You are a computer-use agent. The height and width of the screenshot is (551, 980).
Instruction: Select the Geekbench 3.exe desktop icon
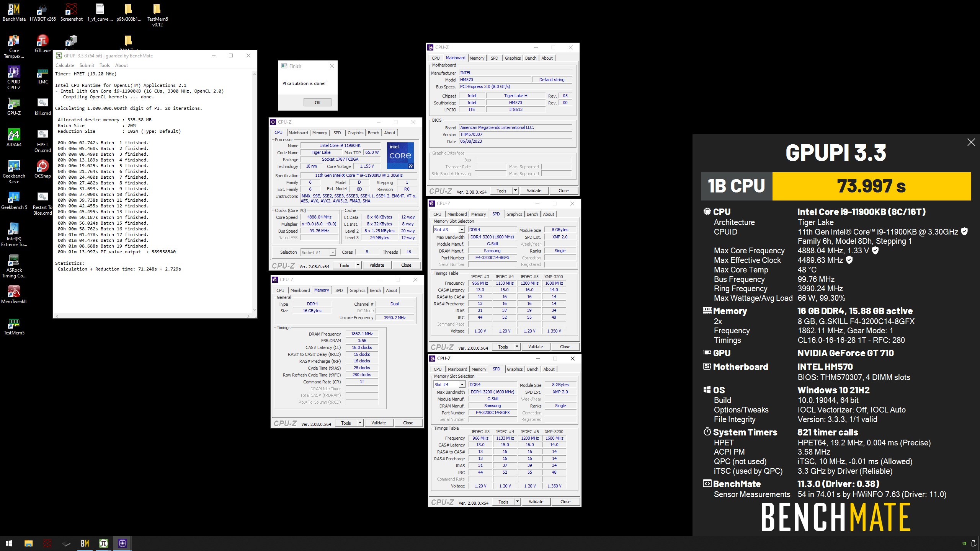point(14,172)
